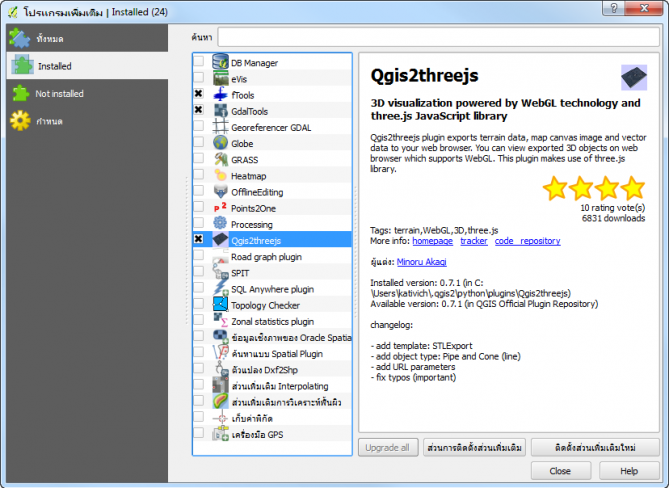Click the SPIT plugin icon
669x488 pixels.
[220, 272]
